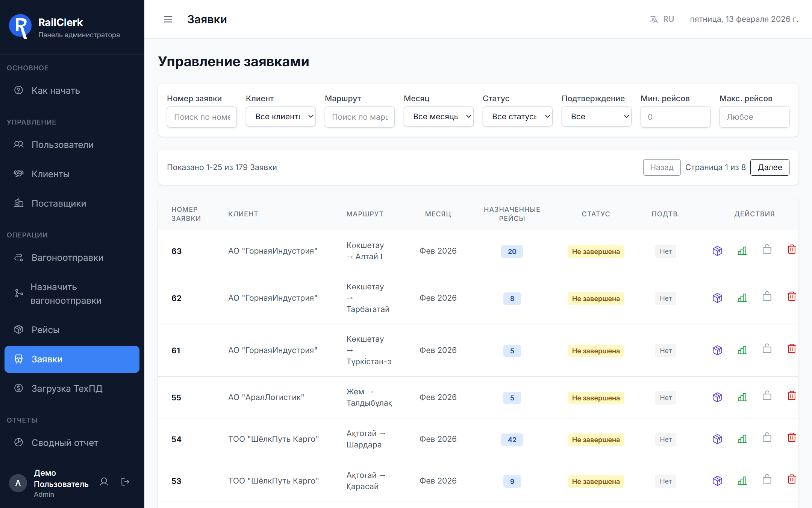Open the Все месяцы dropdown filter
This screenshot has width=812, height=508.
click(x=438, y=117)
